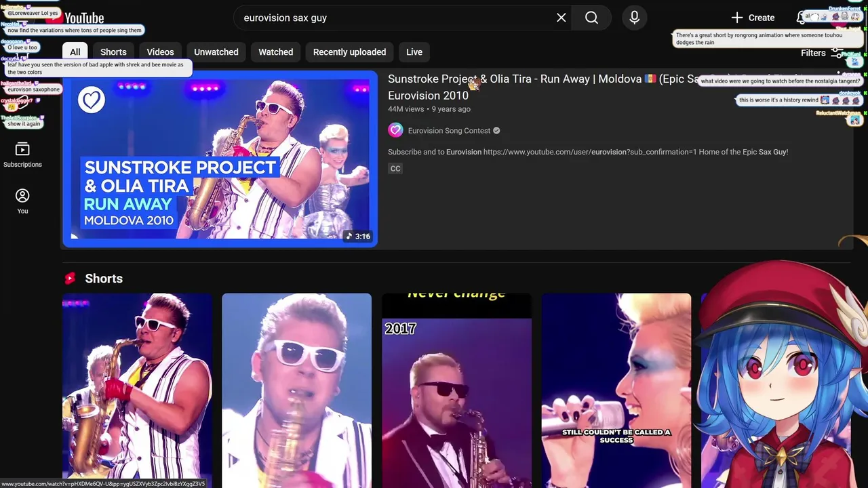
Task: Click the CC closed captions badge
Action: (395, 168)
